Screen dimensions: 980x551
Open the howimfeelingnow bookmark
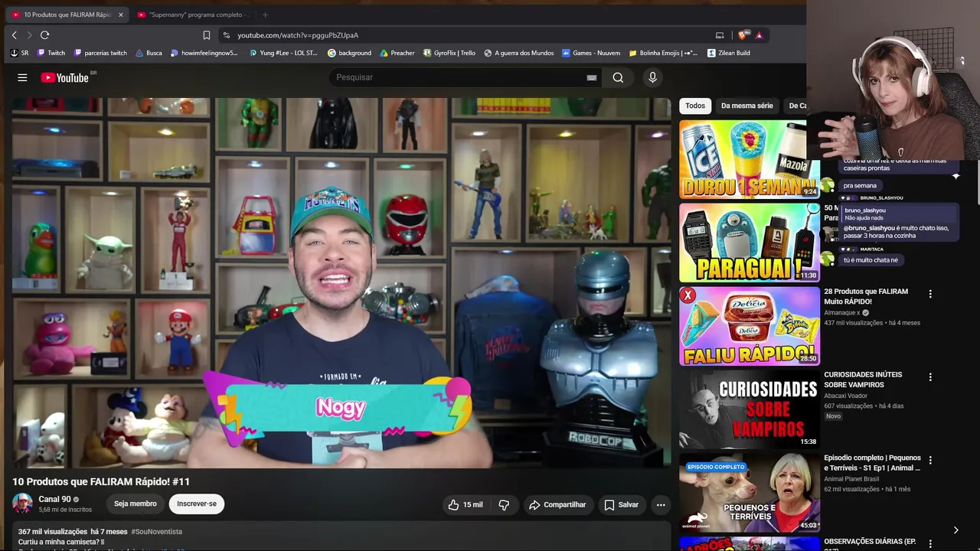click(x=204, y=53)
